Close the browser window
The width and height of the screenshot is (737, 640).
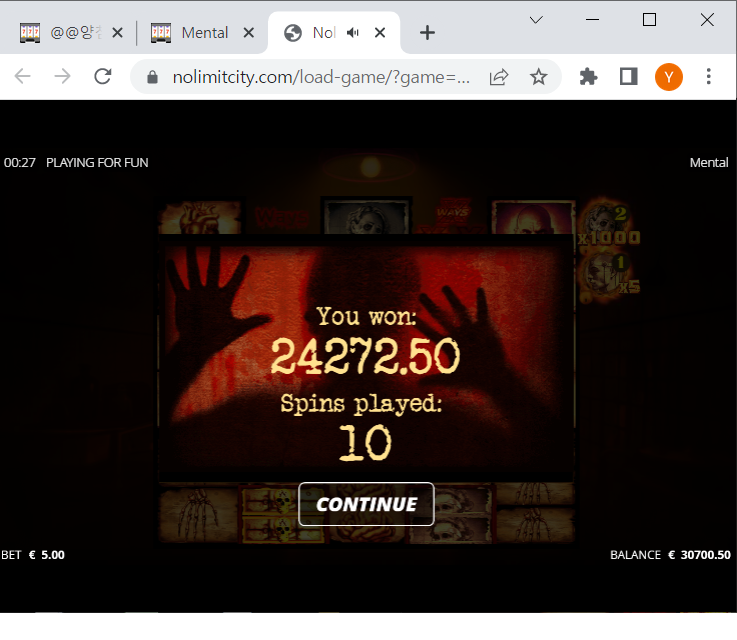click(707, 20)
